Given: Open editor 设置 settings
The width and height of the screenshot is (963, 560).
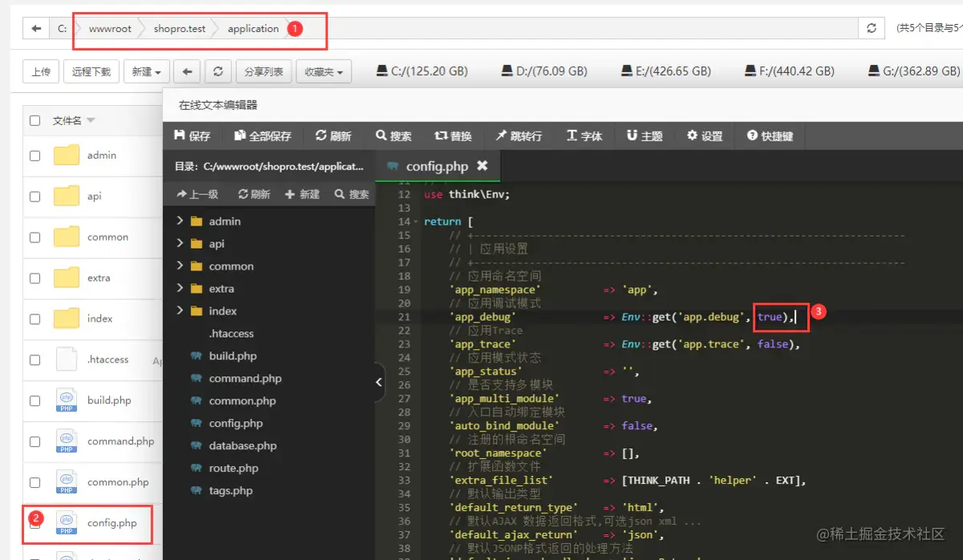Looking at the screenshot, I should click(704, 136).
